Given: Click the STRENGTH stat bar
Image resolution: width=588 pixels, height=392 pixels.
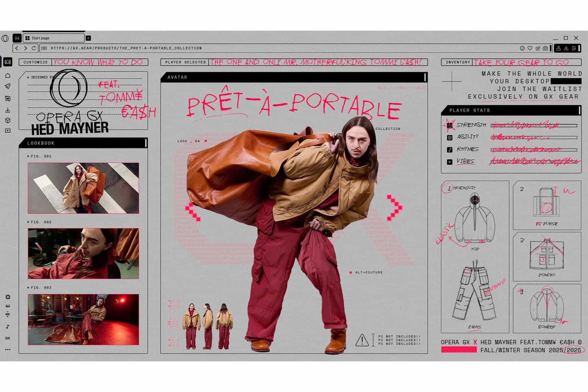Looking at the screenshot, I should click(534, 125).
